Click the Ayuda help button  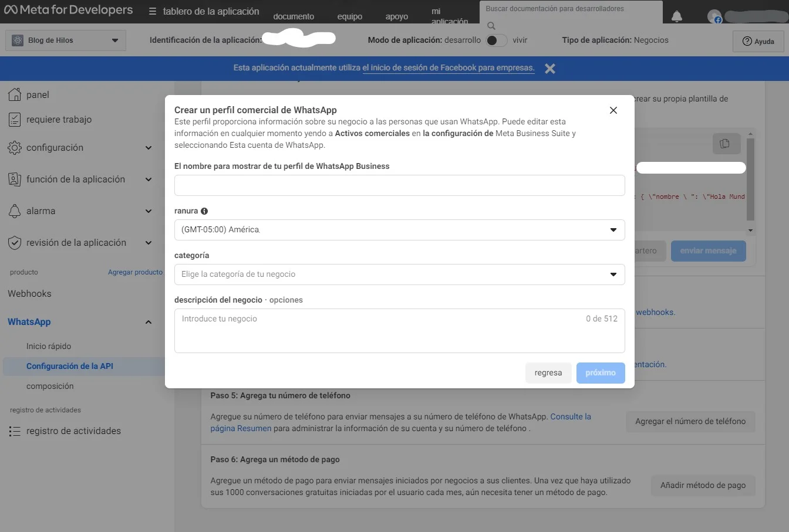click(x=758, y=41)
